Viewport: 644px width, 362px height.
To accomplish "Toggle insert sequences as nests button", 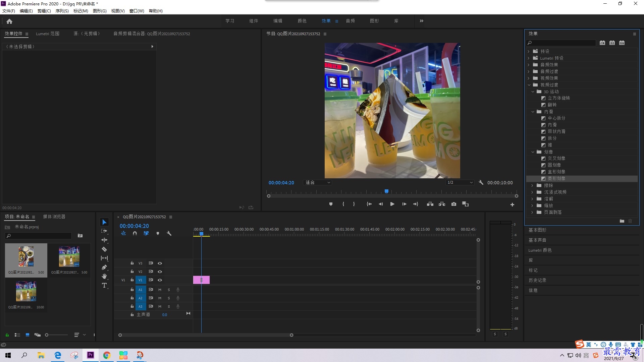I will 123,233.
